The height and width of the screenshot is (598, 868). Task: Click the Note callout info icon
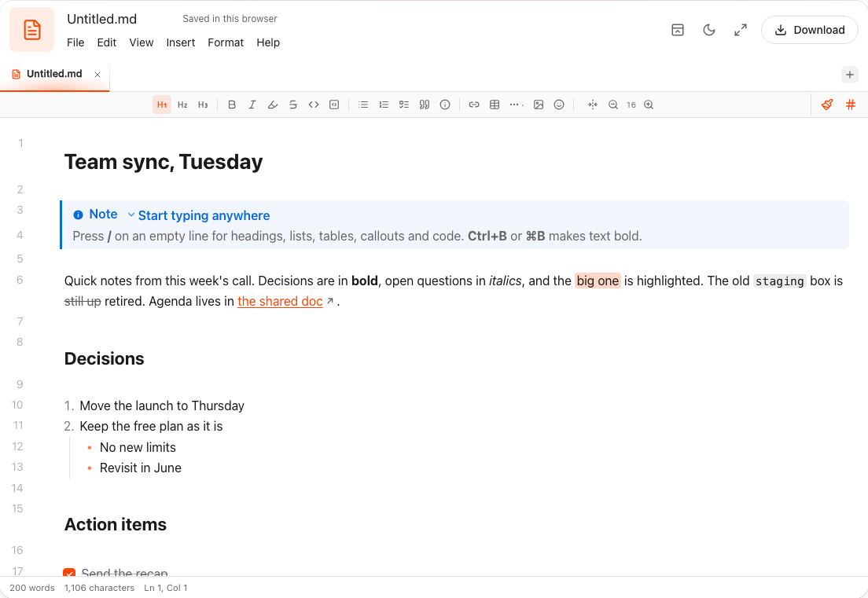click(x=78, y=215)
